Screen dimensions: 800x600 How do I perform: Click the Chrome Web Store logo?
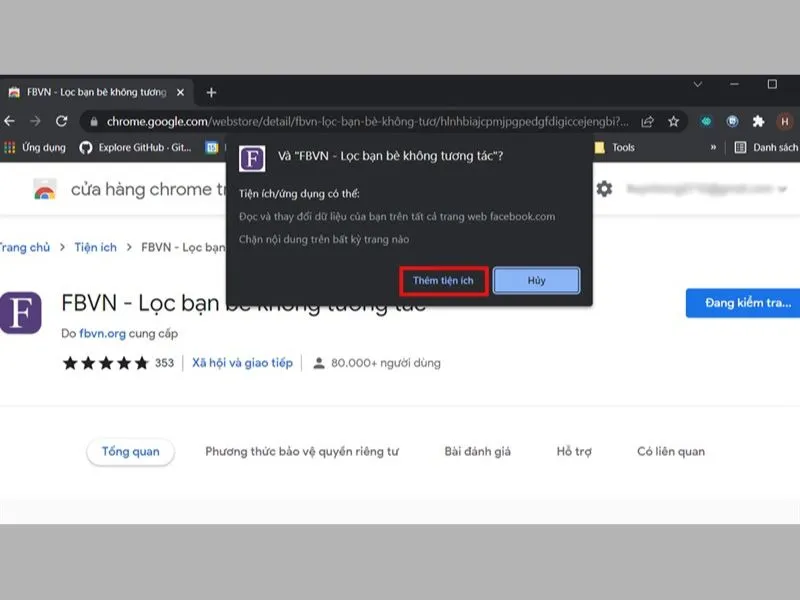[45, 189]
